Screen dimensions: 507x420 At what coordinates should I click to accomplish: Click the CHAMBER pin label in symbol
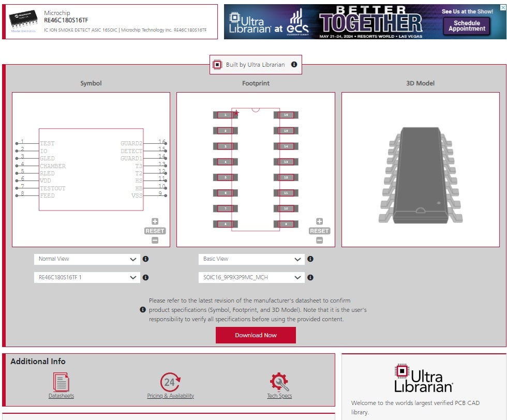pyautogui.click(x=53, y=166)
